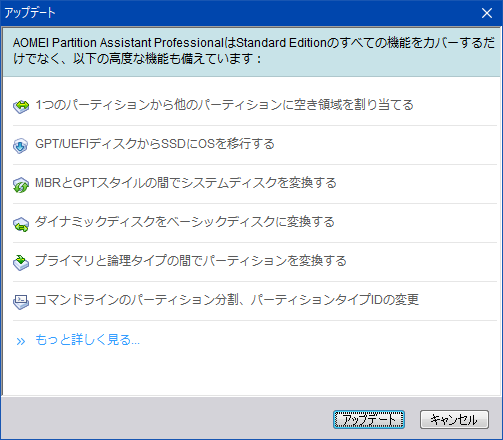Click the アップデート title bar caption
Viewport: 503px width, 440px height.
(x=30, y=13)
